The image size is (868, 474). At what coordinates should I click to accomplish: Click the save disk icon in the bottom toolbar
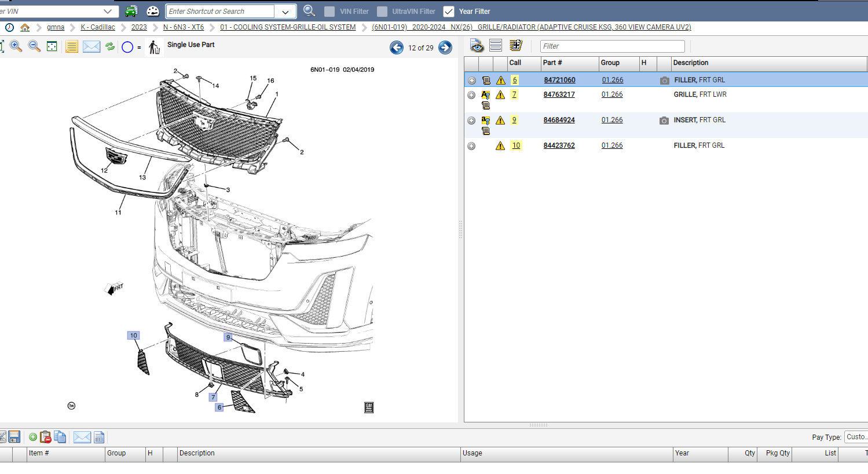(14, 437)
